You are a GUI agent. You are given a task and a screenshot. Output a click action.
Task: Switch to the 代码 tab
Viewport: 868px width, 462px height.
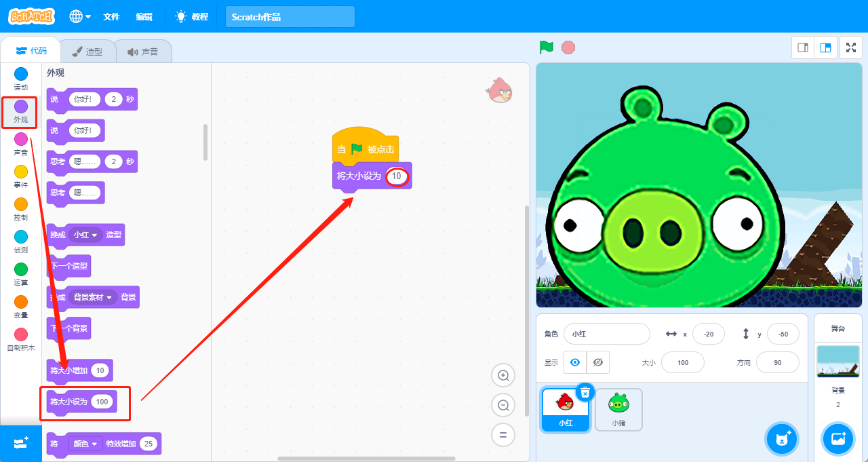[x=31, y=51]
